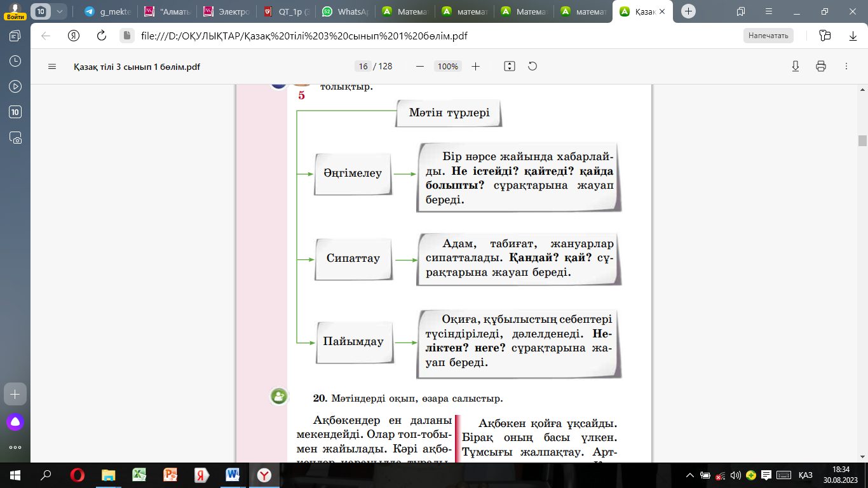Switch to the g_mekte Telegram tab
The height and width of the screenshot is (488, 868).
coord(107,11)
